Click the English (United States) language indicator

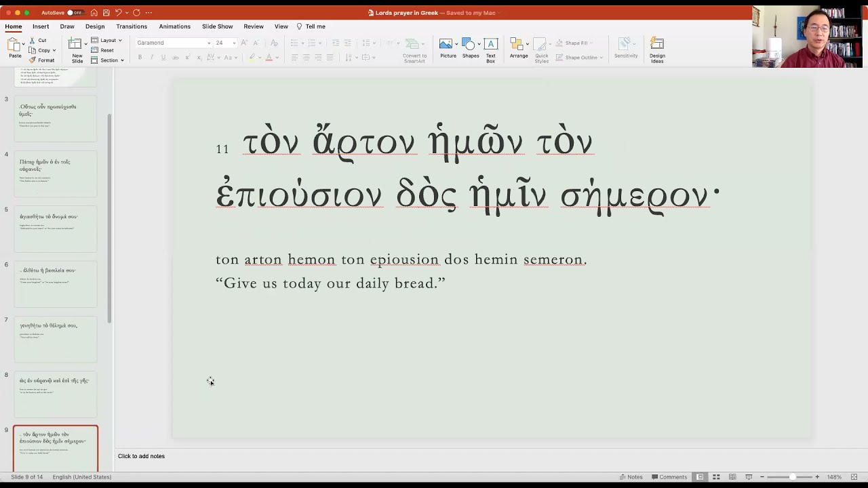[x=82, y=477]
